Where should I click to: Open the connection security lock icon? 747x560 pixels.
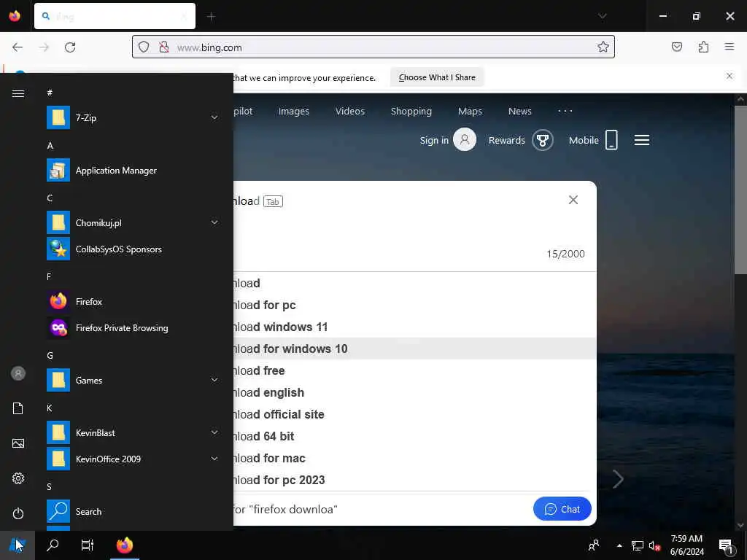point(164,47)
